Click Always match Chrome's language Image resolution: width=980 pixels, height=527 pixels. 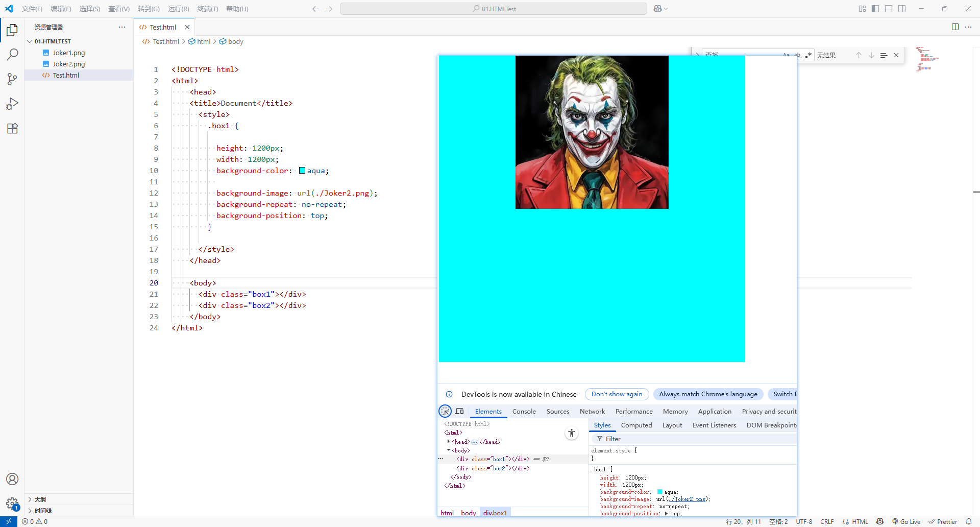(x=708, y=394)
